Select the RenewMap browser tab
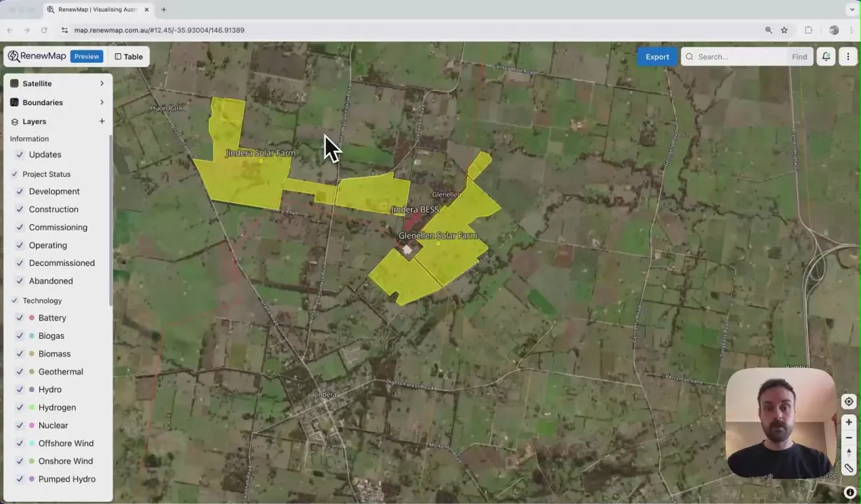Image resolution: width=861 pixels, height=504 pixels. (x=94, y=10)
